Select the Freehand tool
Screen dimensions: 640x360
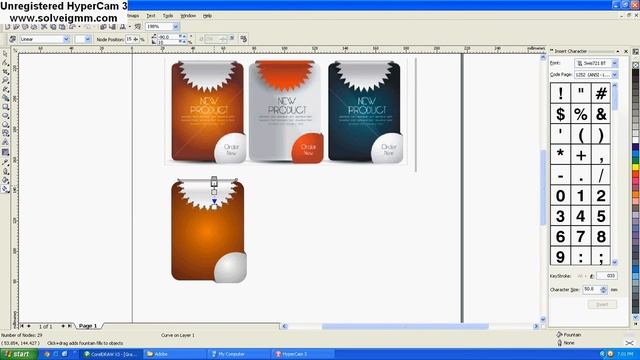coord(5,89)
